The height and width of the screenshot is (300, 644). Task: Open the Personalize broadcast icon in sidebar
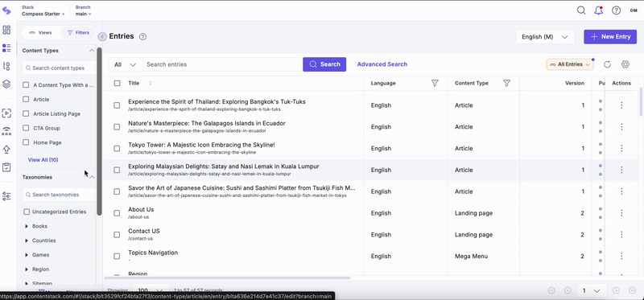point(6,131)
